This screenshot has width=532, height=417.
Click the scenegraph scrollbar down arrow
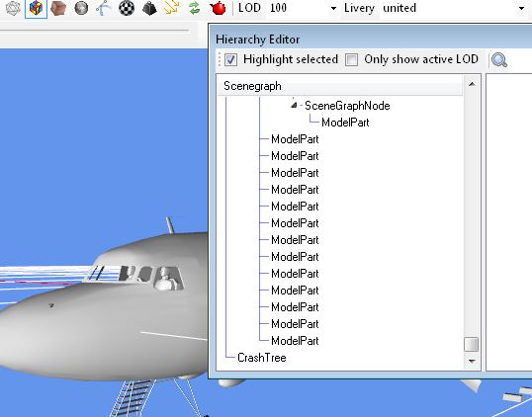[x=472, y=361]
